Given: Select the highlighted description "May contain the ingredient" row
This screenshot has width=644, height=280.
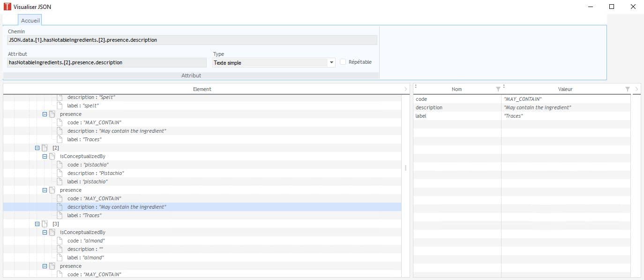Looking at the screenshot, I should pos(117,207).
